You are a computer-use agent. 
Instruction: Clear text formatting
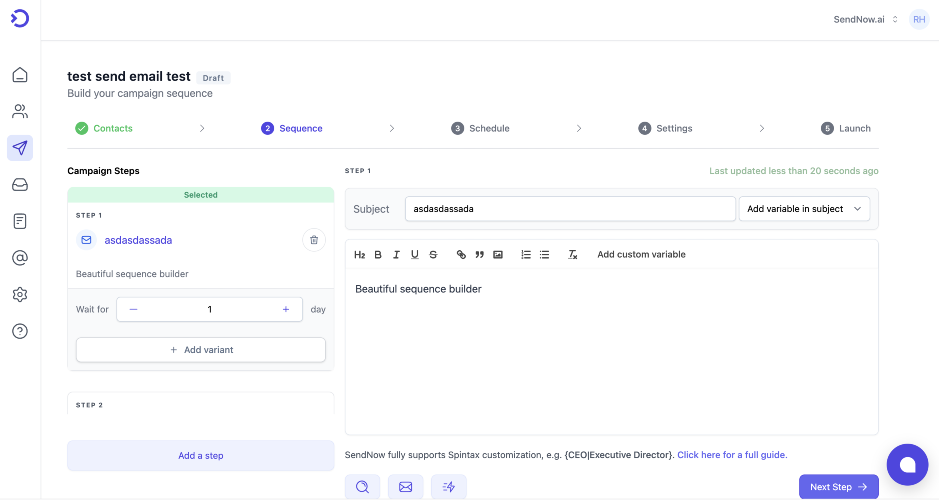click(x=573, y=254)
